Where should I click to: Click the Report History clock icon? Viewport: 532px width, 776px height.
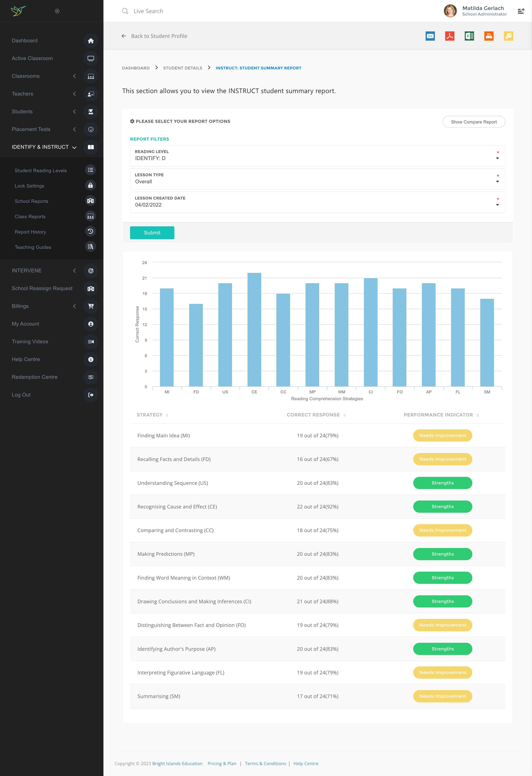pyautogui.click(x=90, y=231)
